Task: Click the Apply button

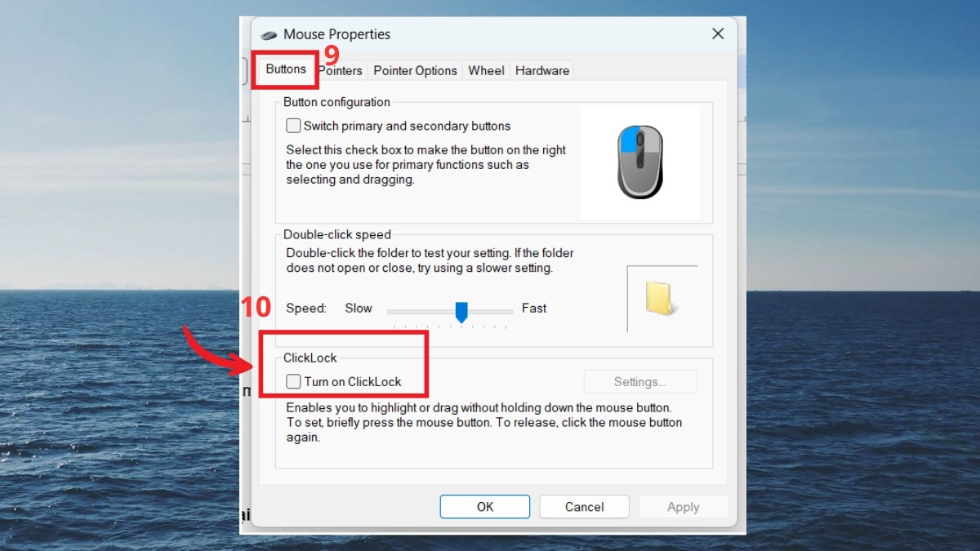Action: (x=684, y=507)
